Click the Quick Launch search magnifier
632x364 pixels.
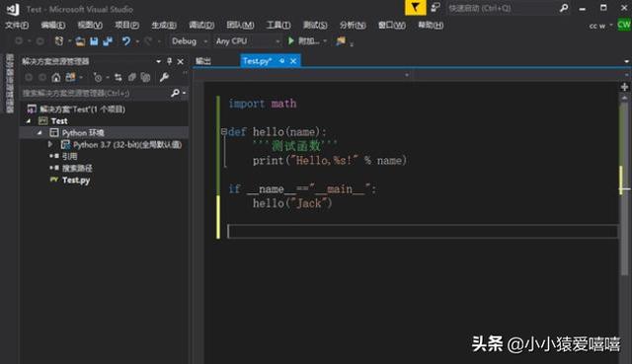pyautogui.click(x=564, y=8)
